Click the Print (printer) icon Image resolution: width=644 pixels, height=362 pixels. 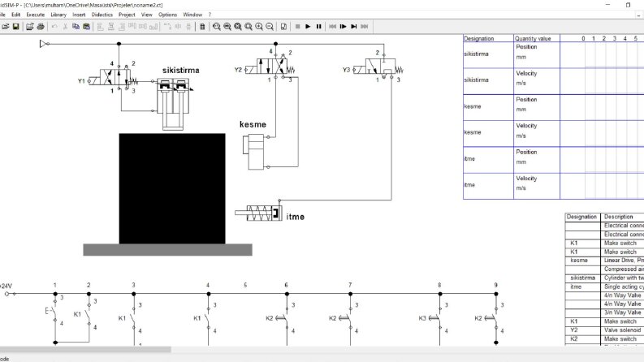41,26
